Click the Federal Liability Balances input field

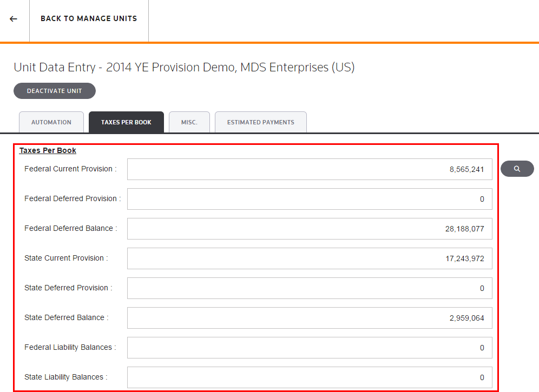click(x=310, y=348)
